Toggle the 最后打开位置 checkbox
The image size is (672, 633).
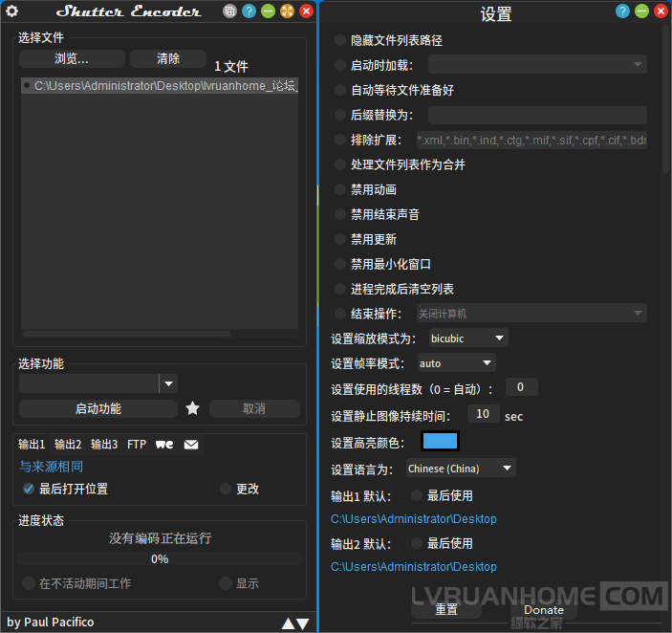click(29, 489)
